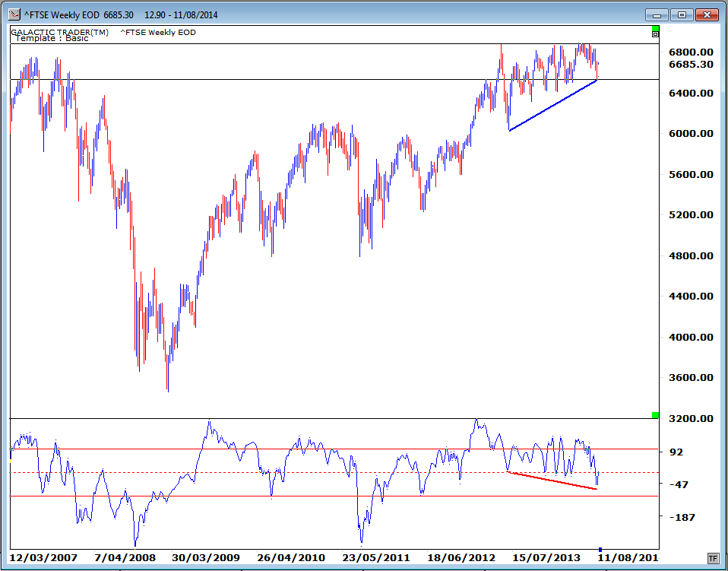
Task: Click the 3200.00 price axis label
Action: 691,419
